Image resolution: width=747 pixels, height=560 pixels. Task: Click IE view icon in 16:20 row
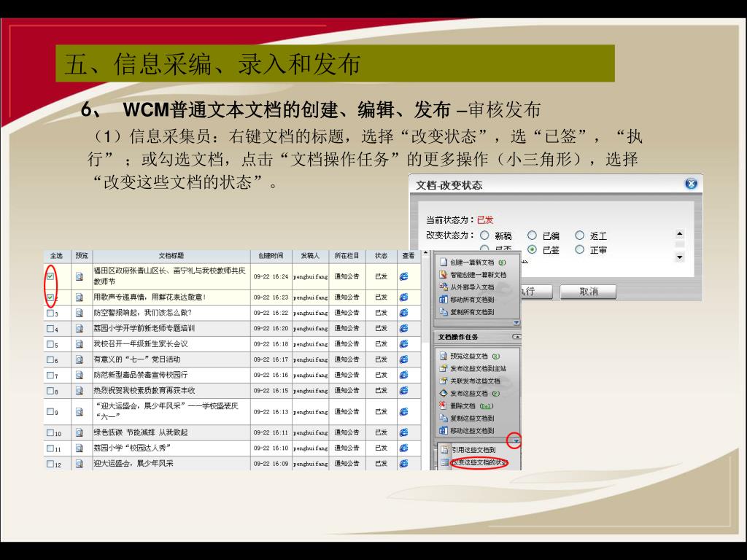click(x=404, y=329)
